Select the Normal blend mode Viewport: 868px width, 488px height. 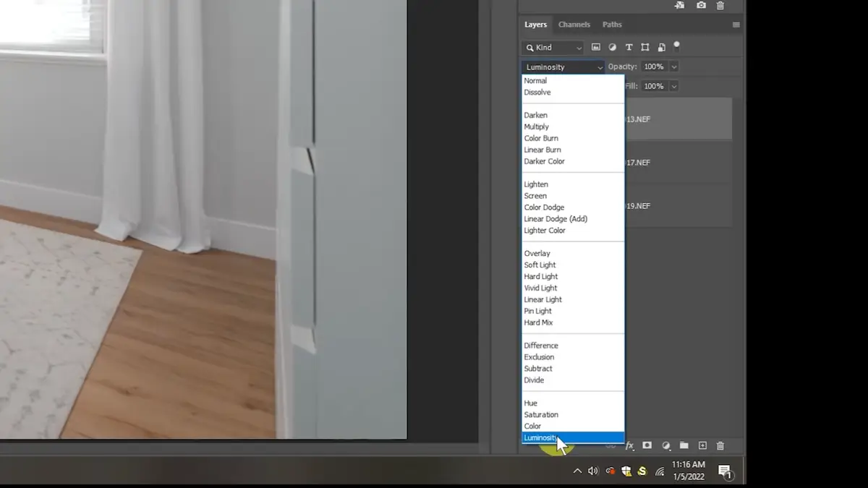pos(535,80)
